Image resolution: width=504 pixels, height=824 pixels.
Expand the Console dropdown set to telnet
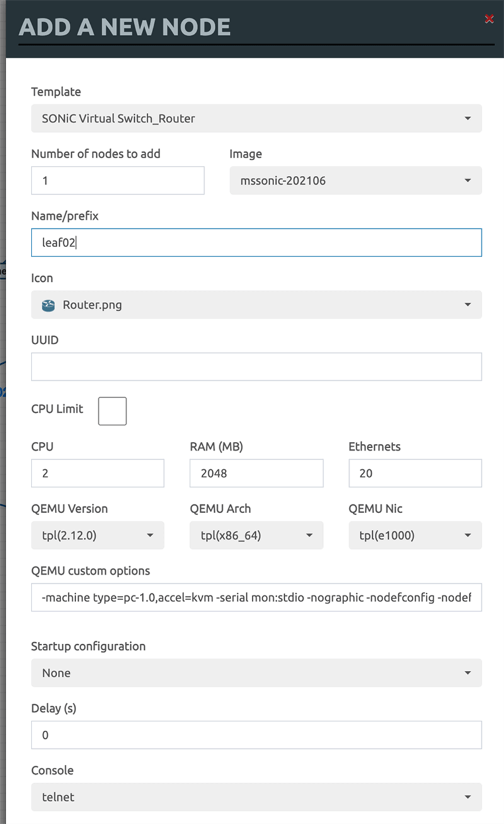(x=256, y=798)
